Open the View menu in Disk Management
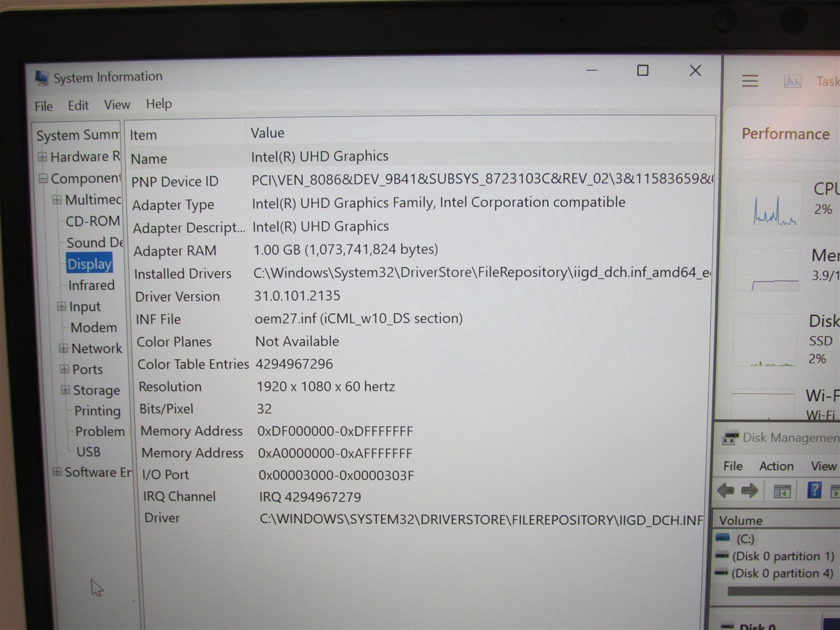 (824, 466)
